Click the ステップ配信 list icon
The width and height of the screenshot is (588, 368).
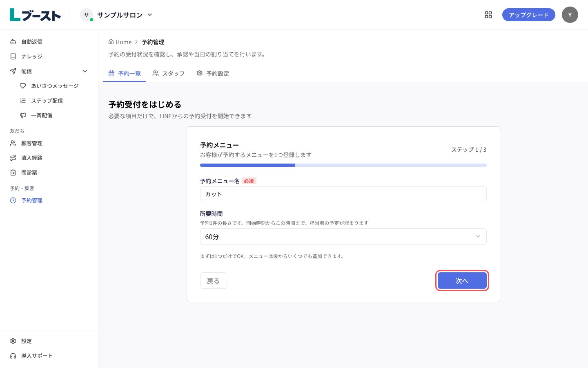pos(23,101)
